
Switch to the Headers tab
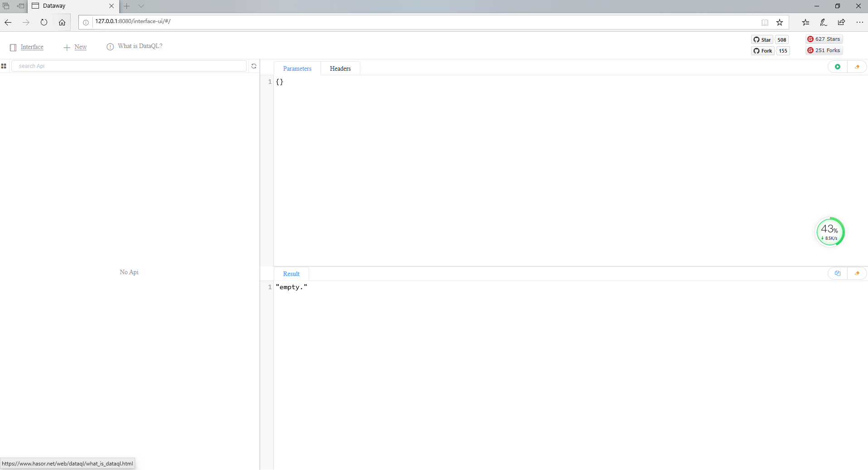coord(340,69)
